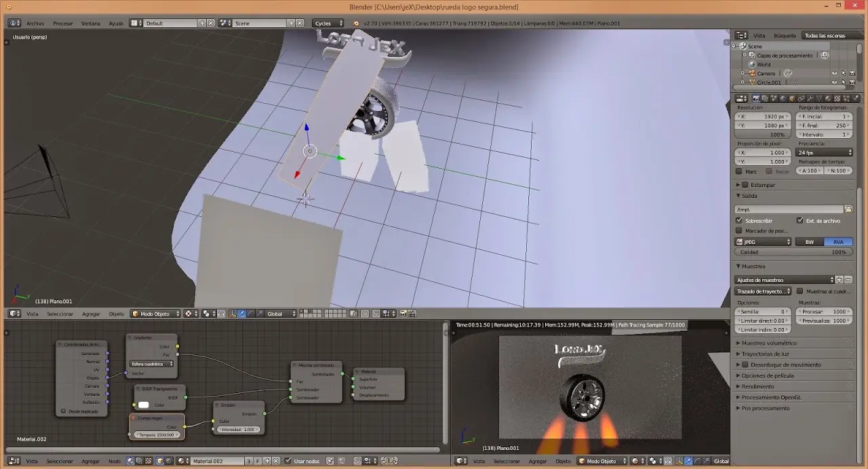Open the Ajustes de muestreo presets dropdown
This screenshot has height=469, width=868.
click(x=785, y=280)
